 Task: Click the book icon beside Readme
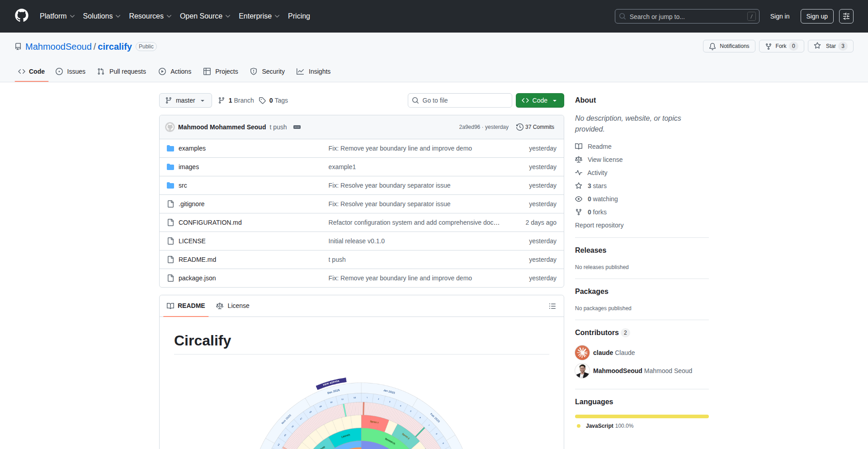(579, 147)
